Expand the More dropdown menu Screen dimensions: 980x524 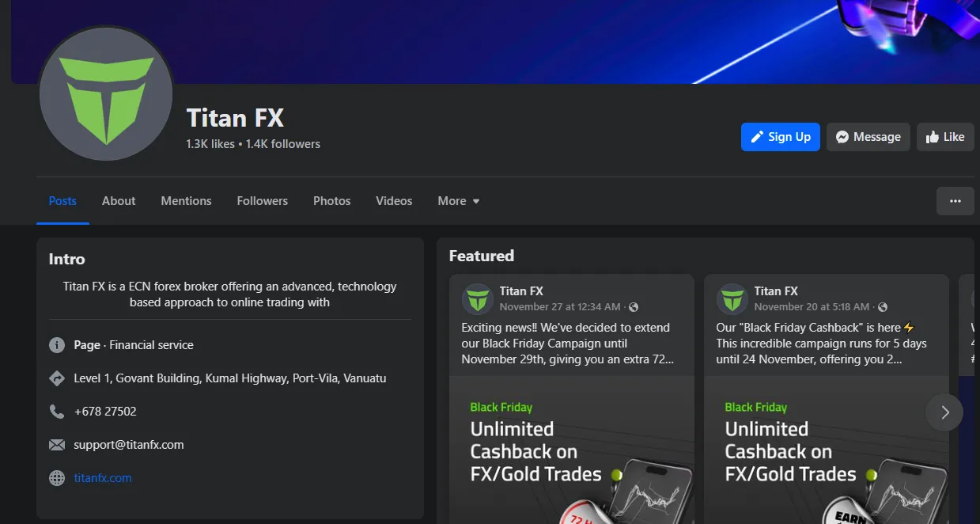pyautogui.click(x=459, y=201)
